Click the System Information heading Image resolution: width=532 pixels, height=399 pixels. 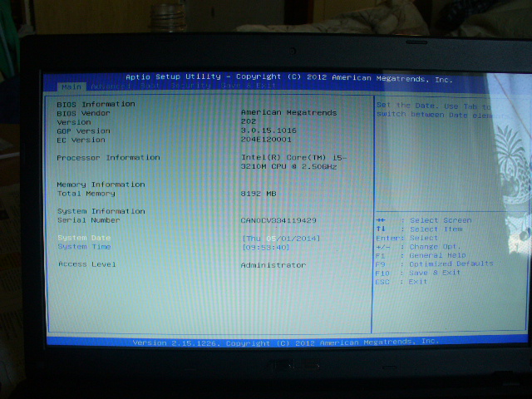click(x=101, y=211)
